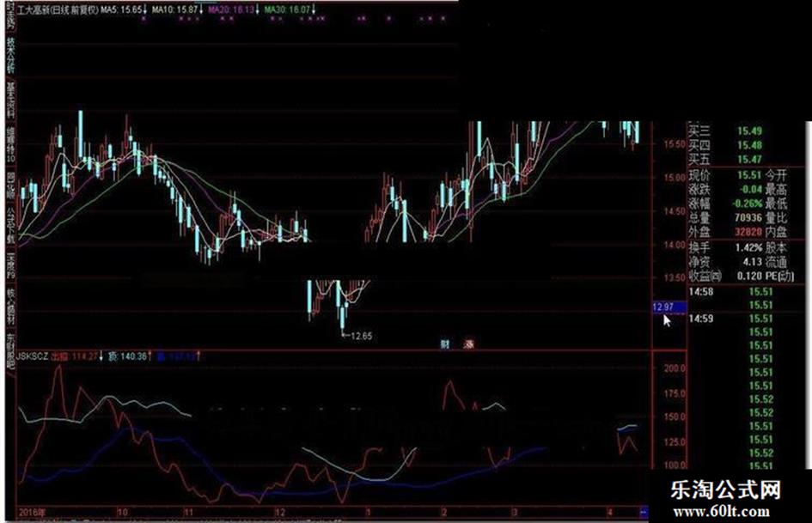Image resolution: width=812 pixels, height=523 pixels.
Task: Jump to 2016年 on the time axis
Action: point(32,513)
